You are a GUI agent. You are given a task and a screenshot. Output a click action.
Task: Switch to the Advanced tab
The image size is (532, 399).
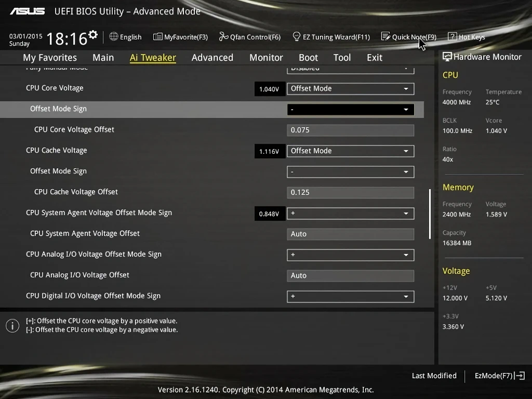212,58
